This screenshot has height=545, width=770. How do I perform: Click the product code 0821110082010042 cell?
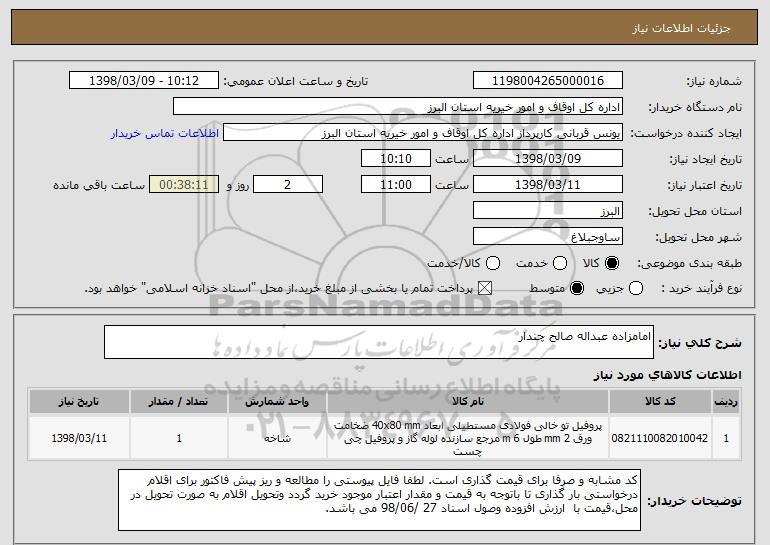pos(660,438)
